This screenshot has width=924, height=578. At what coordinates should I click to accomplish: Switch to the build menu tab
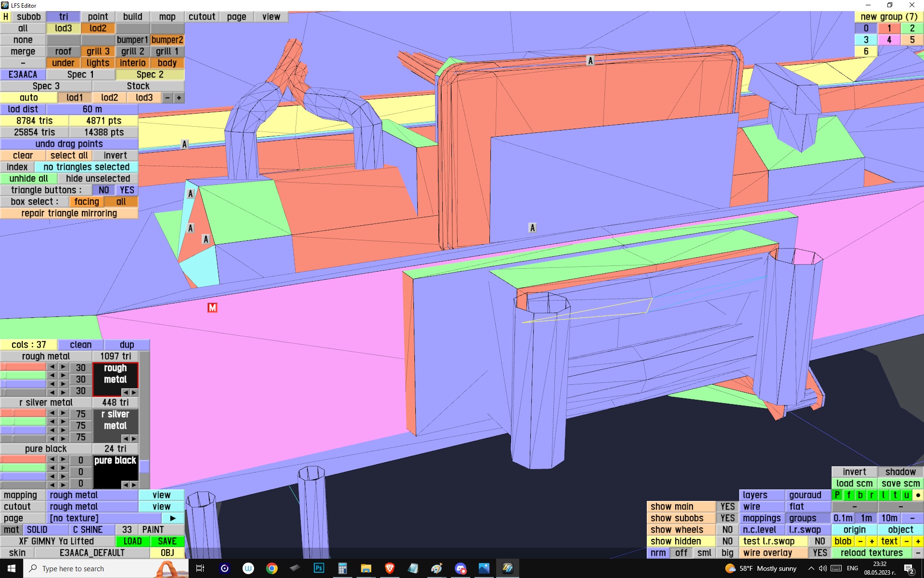tap(132, 17)
